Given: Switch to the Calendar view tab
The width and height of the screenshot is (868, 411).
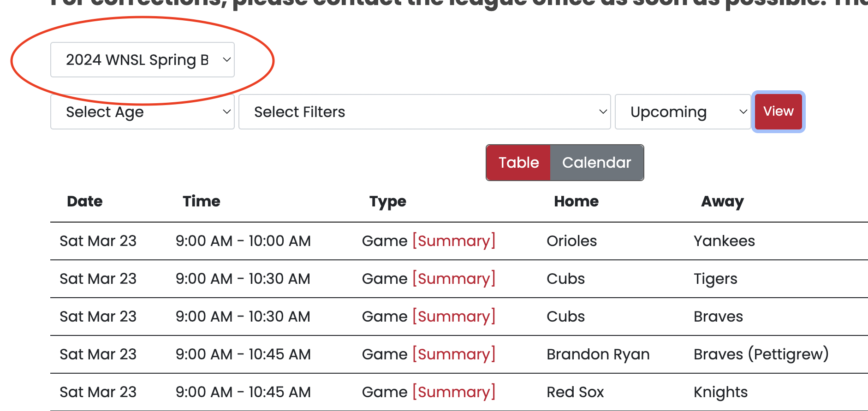Looking at the screenshot, I should 596,163.
